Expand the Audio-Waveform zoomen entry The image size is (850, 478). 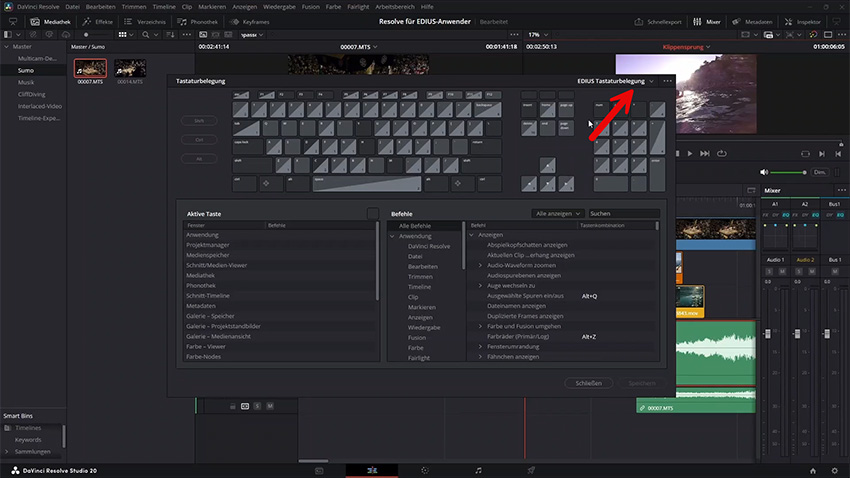click(x=480, y=266)
